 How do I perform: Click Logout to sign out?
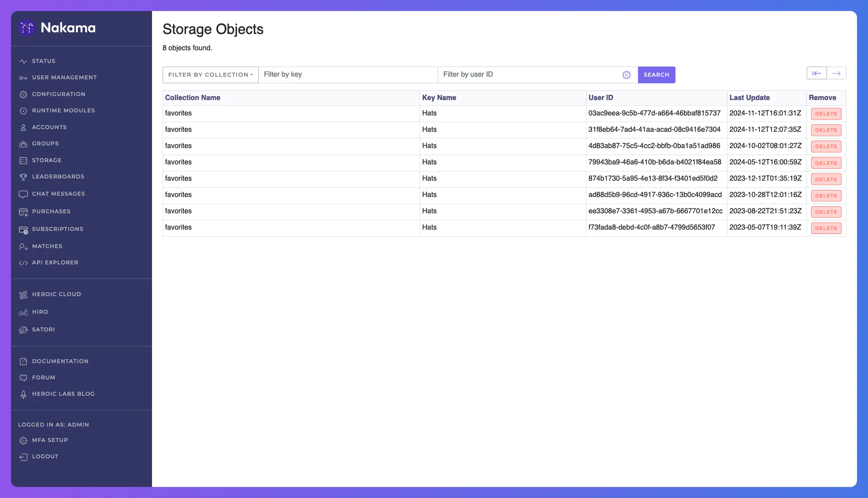[45, 457]
